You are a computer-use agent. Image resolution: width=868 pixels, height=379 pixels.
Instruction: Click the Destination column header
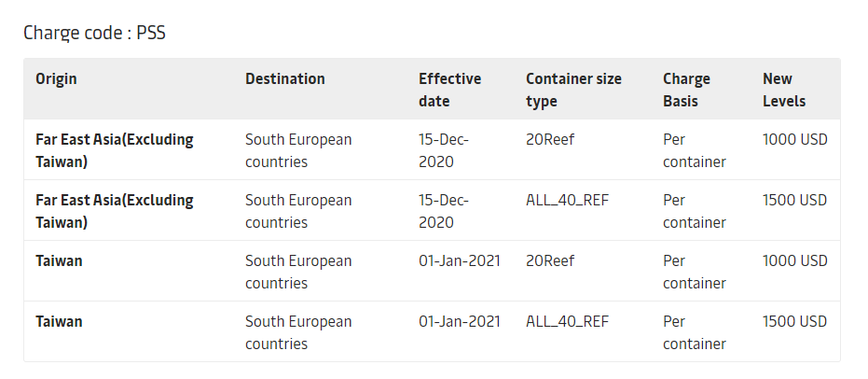(285, 79)
